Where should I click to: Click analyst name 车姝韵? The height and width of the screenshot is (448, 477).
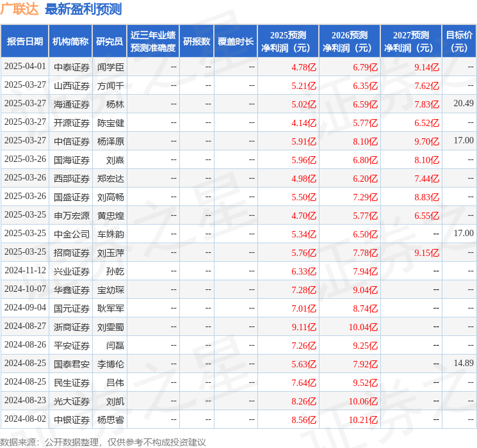(110, 234)
